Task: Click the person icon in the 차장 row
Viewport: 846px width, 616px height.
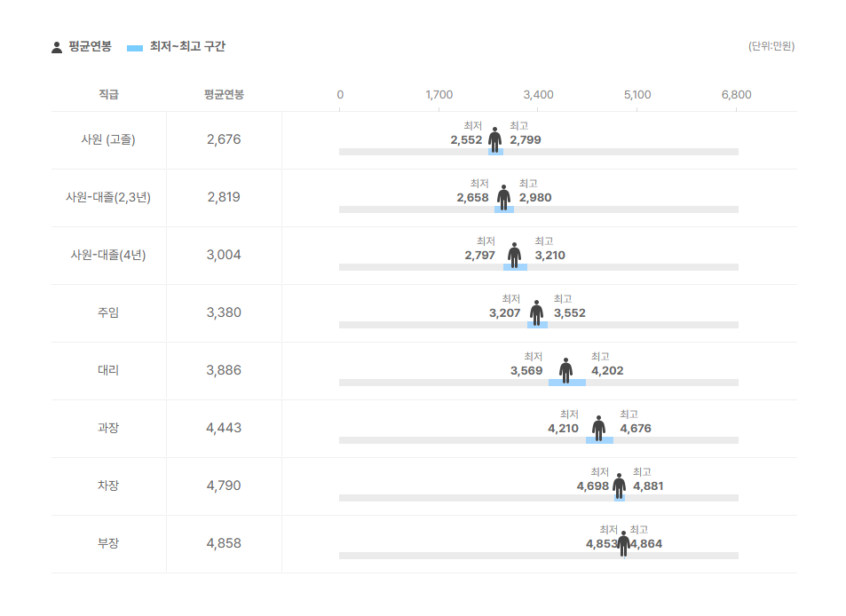Action: (x=619, y=486)
